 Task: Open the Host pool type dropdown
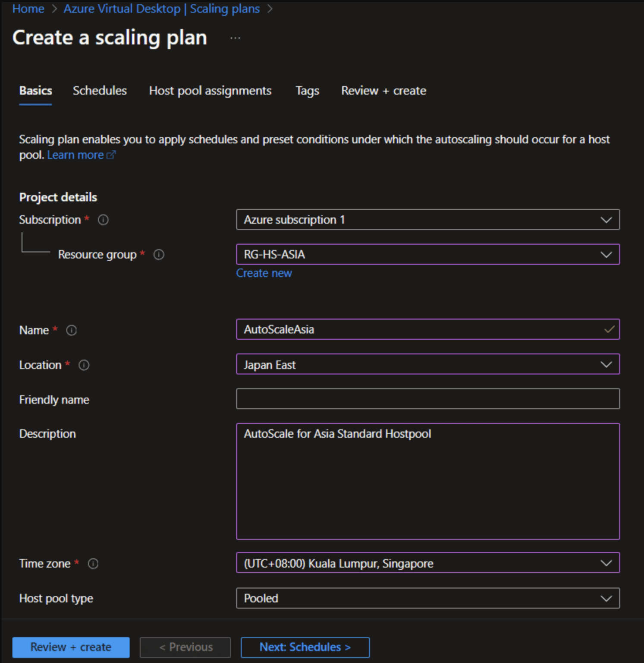(606, 598)
